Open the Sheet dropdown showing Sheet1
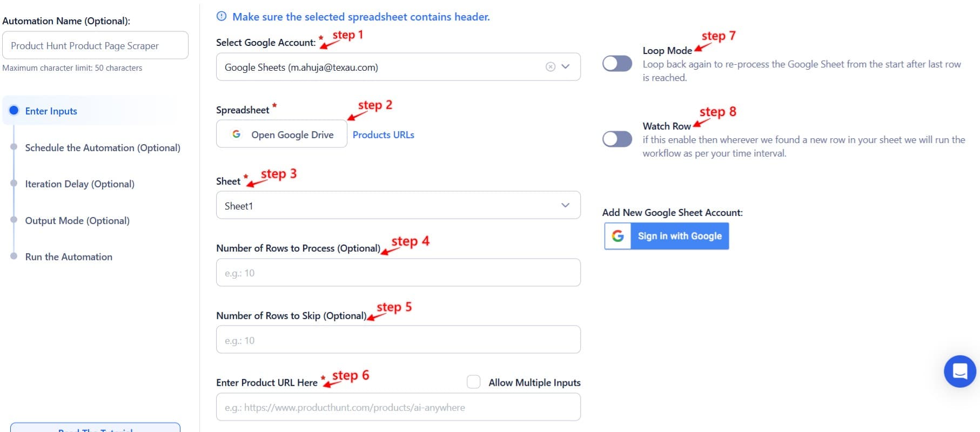Viewport: 980px width, 432px height. 398,205
